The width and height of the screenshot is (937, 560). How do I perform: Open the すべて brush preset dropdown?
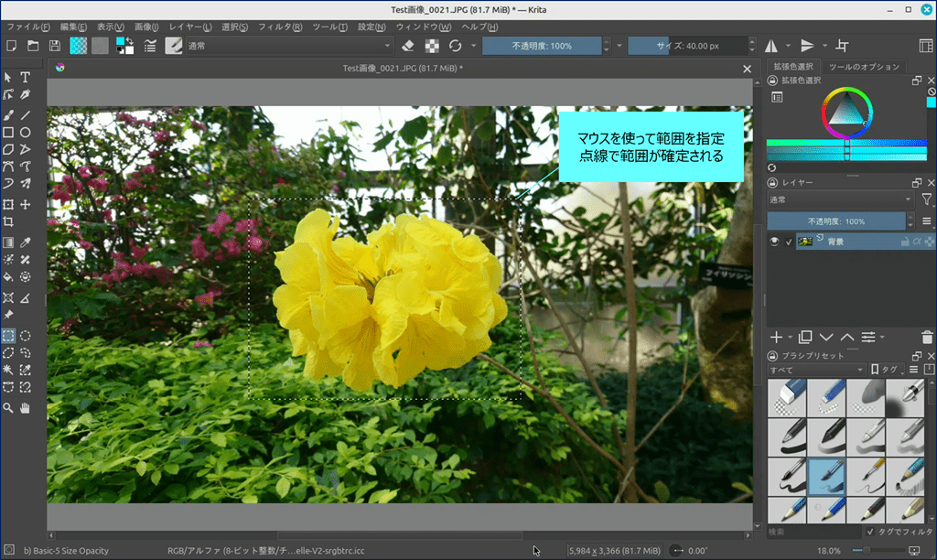[x=816, y=370]
